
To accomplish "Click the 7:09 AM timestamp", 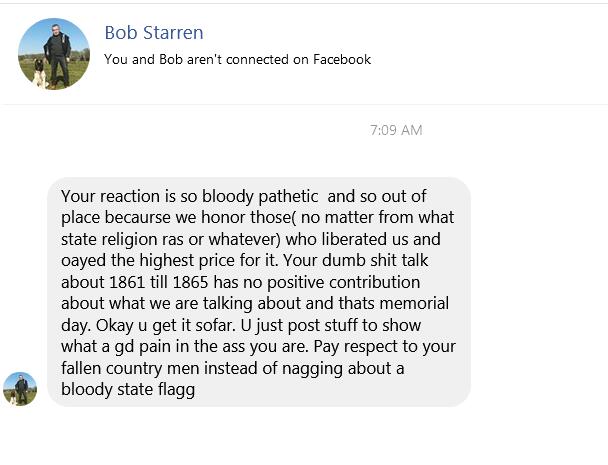I will pyautogui.click(x=396, y=130).
